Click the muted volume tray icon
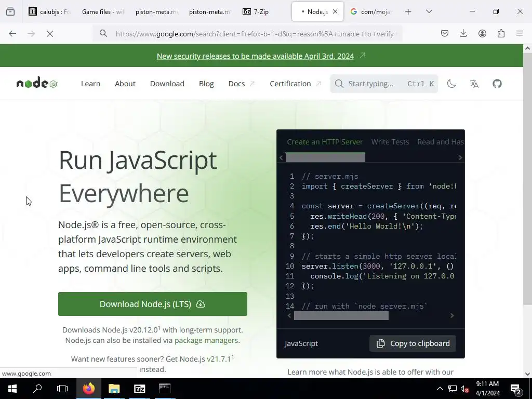 pos(464,389)
